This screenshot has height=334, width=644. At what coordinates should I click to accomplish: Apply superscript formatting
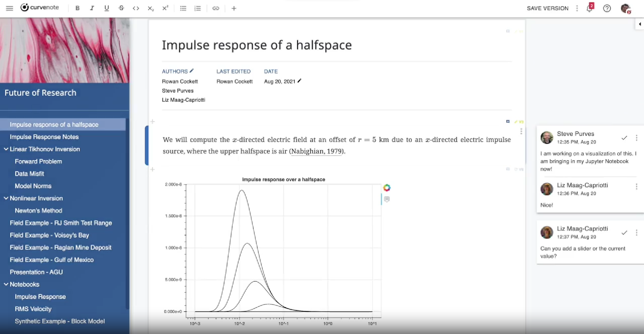point(166,8)
